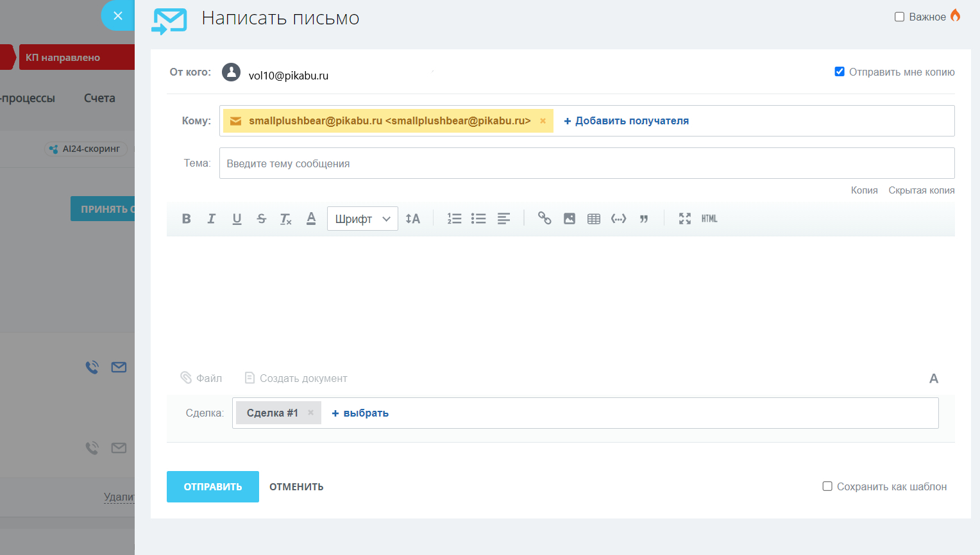Viewport: 980px width, 555px height.
Task: Click Добавить получателя link
Action: click(x=626, y=121)
